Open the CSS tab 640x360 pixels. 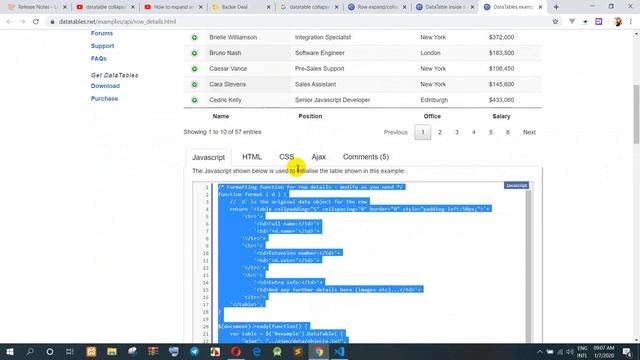tap(287, 157)
